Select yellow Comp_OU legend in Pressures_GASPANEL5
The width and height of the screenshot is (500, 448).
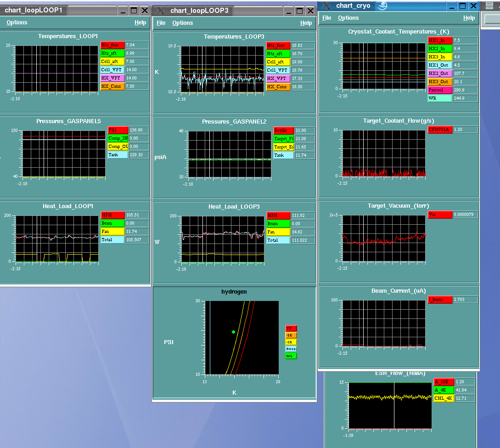tap(118, 147)
